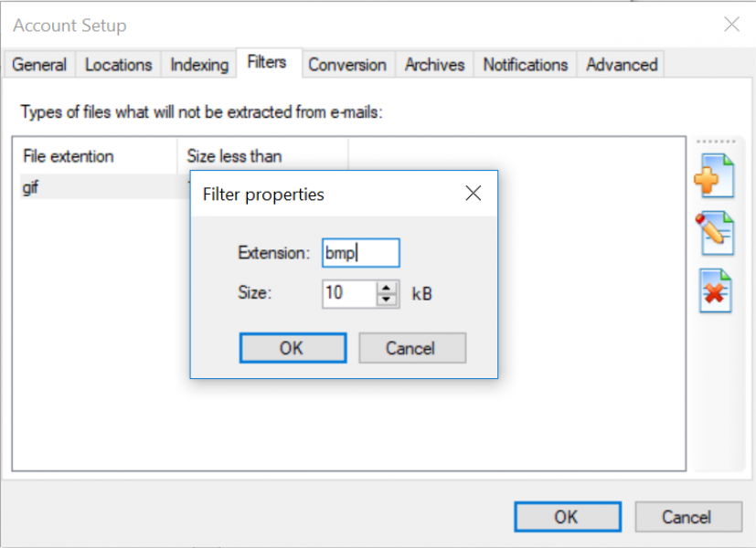Go to the Indexing tab
The image size is (756, 548).
[x=198, y=65]
